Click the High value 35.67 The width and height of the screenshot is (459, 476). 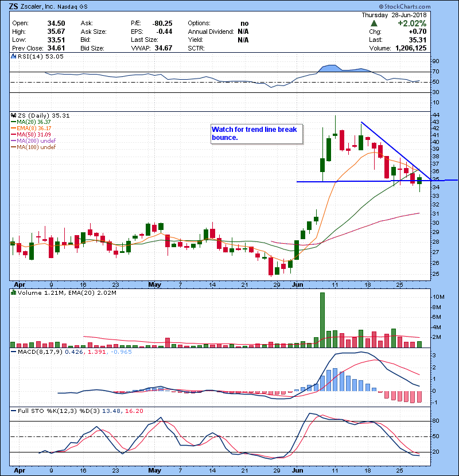[56, 32]
